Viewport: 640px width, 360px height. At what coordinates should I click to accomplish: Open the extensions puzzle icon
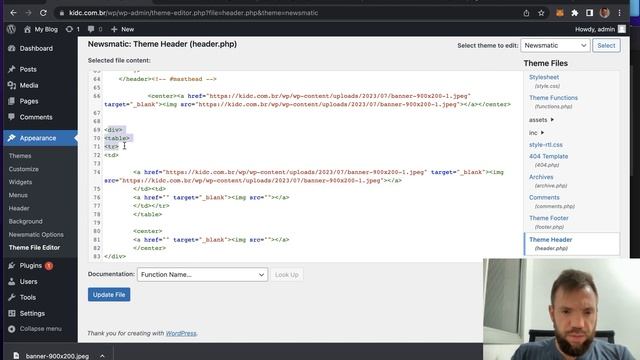point(575,13)
